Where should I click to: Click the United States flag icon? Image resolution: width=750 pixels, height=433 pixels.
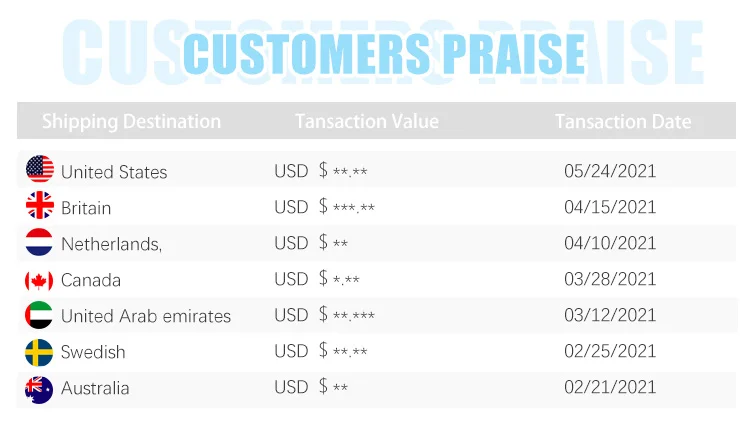point(40,170)
